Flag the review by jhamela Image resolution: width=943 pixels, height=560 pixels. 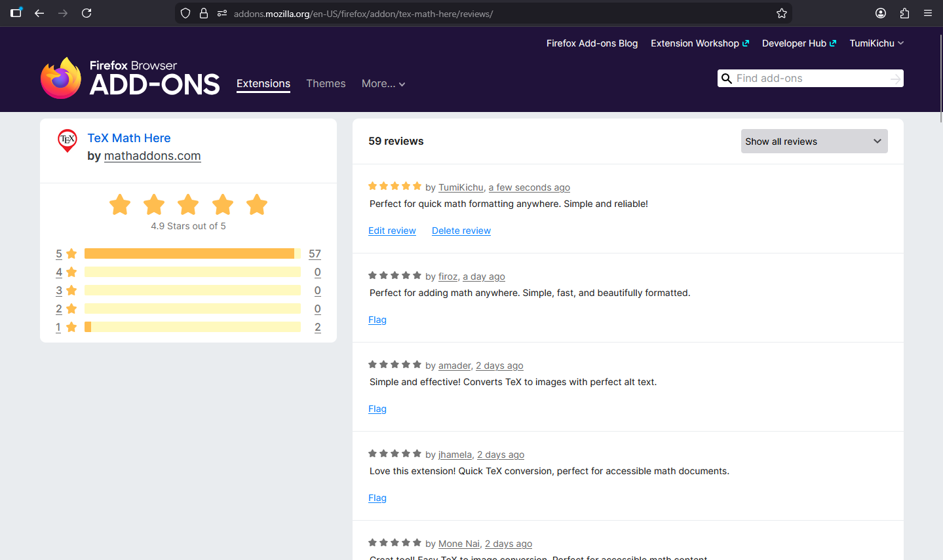point(377,498)
